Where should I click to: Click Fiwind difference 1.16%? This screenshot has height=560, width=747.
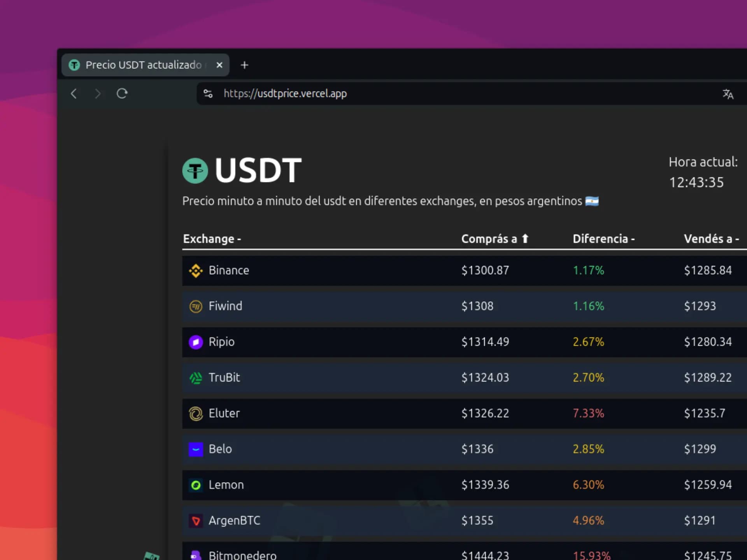click(588, 306)
